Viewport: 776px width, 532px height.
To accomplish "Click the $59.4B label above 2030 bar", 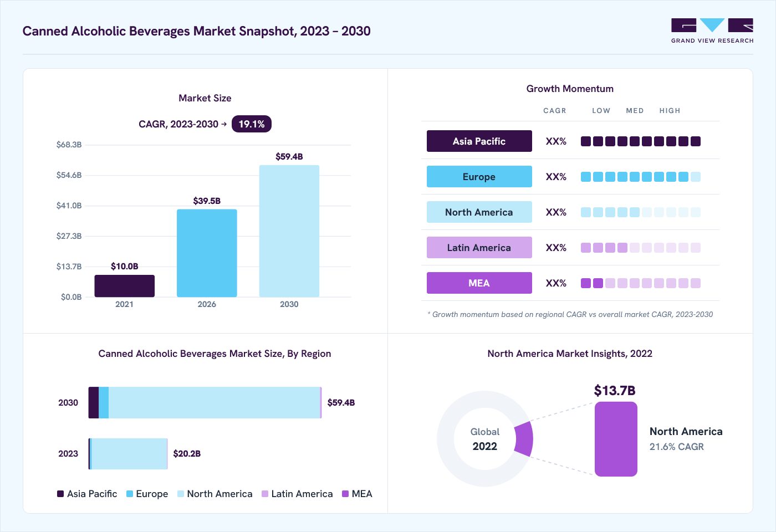I will tap(289, 157).
